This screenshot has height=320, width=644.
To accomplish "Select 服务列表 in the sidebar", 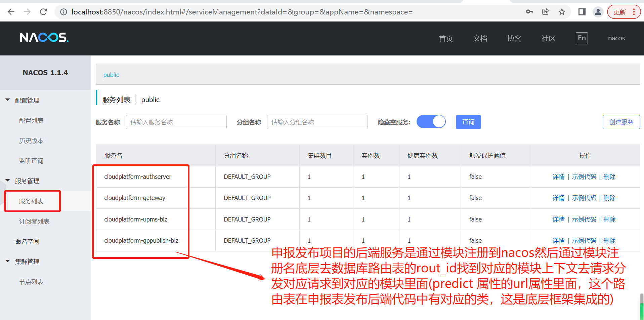I will pos(31,201).
